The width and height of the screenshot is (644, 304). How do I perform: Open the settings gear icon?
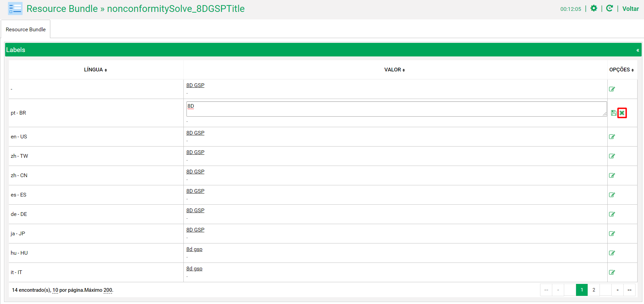pos(594,9)
